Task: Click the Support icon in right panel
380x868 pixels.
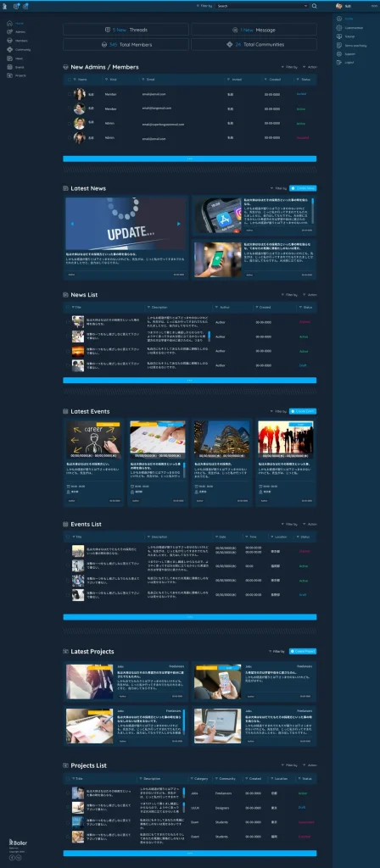Action: coord(339,53)
